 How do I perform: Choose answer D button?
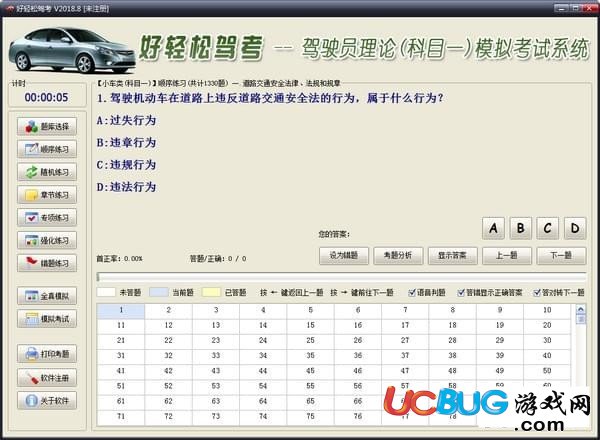click(x=575, y=228)
